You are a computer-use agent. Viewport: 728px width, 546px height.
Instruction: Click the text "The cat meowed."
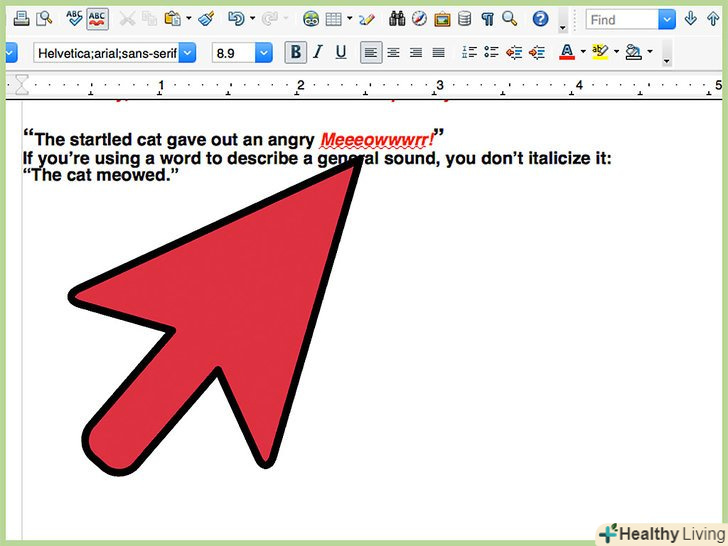coord(100,175)
